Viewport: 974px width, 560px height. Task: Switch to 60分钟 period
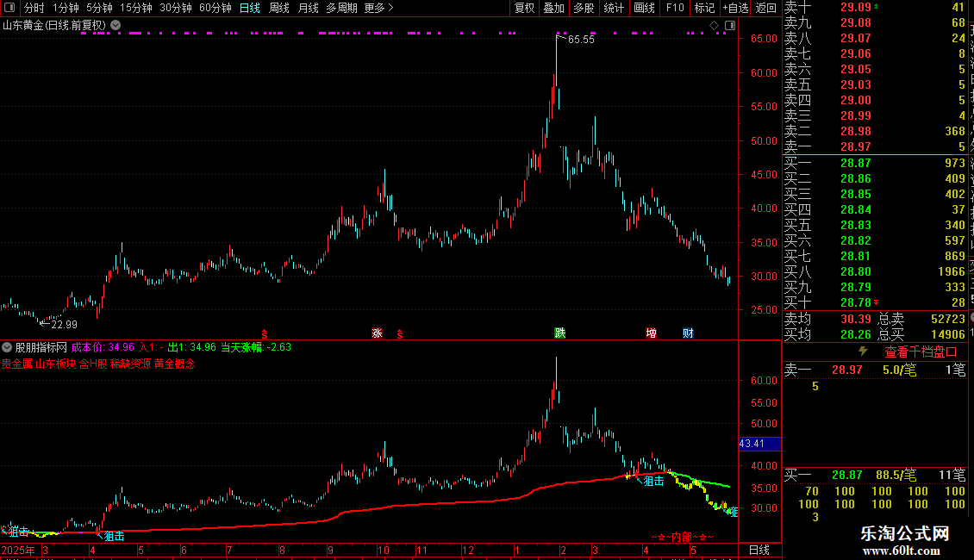click(215, 8)
